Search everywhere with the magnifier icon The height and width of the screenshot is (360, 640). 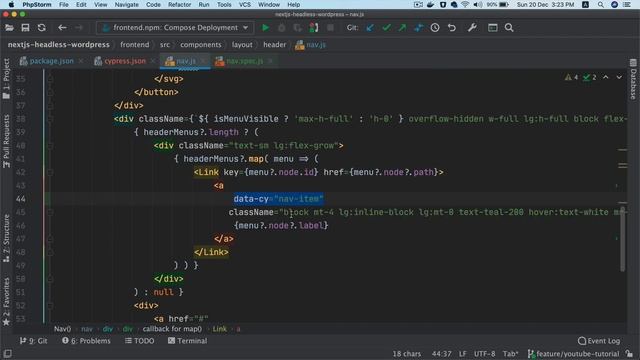coord(509,28)
